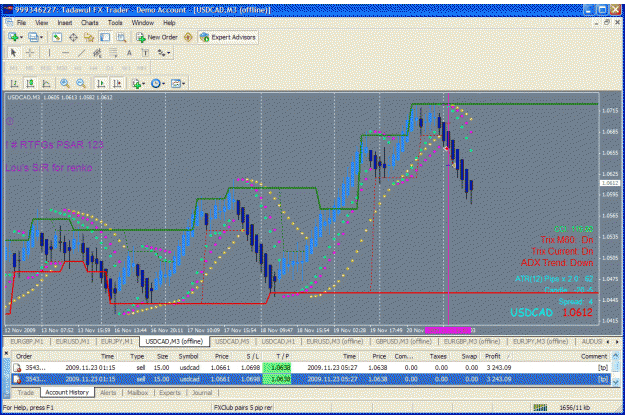The width and height of the screenshot is (625, 415).
Task: Switch chart to Bar Chart mode
Action: click(14, 83)
